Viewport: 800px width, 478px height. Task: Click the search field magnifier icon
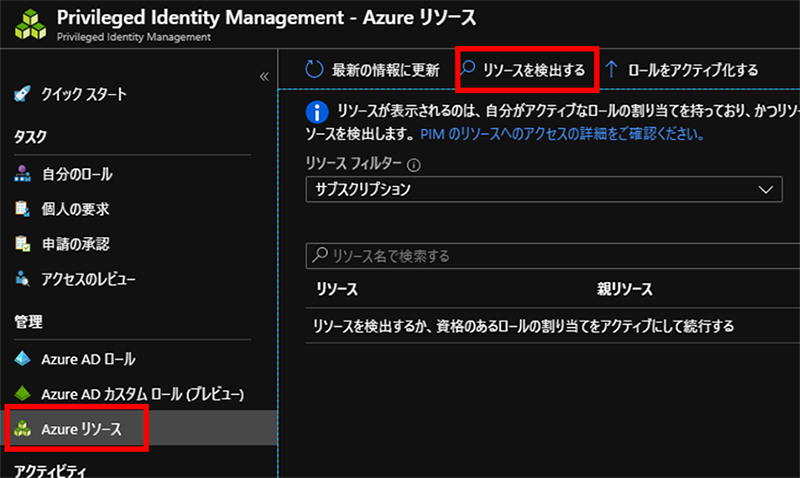click(x=320, y=254)
